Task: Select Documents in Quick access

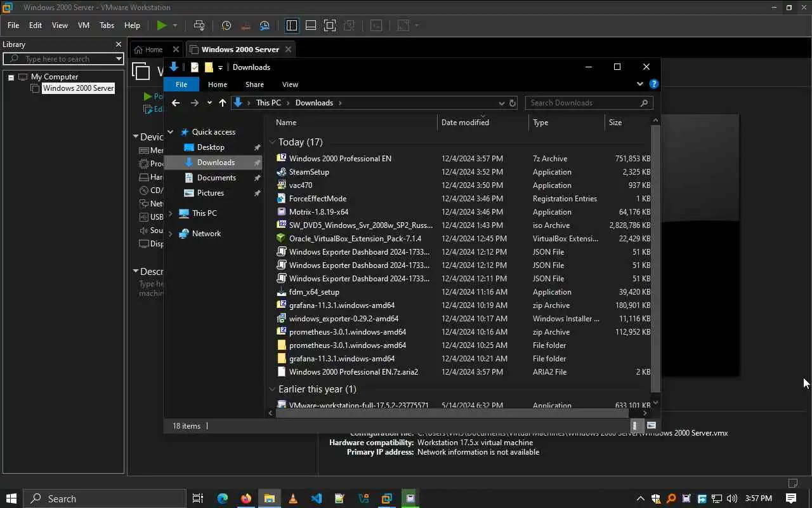Action: click(x=216, y=178)
